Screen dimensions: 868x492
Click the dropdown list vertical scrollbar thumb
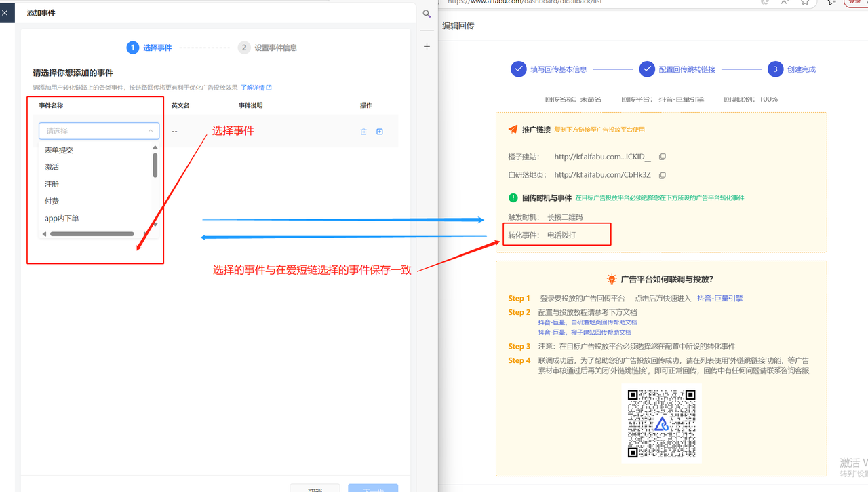pyautogui.click(x=155, y=164)
